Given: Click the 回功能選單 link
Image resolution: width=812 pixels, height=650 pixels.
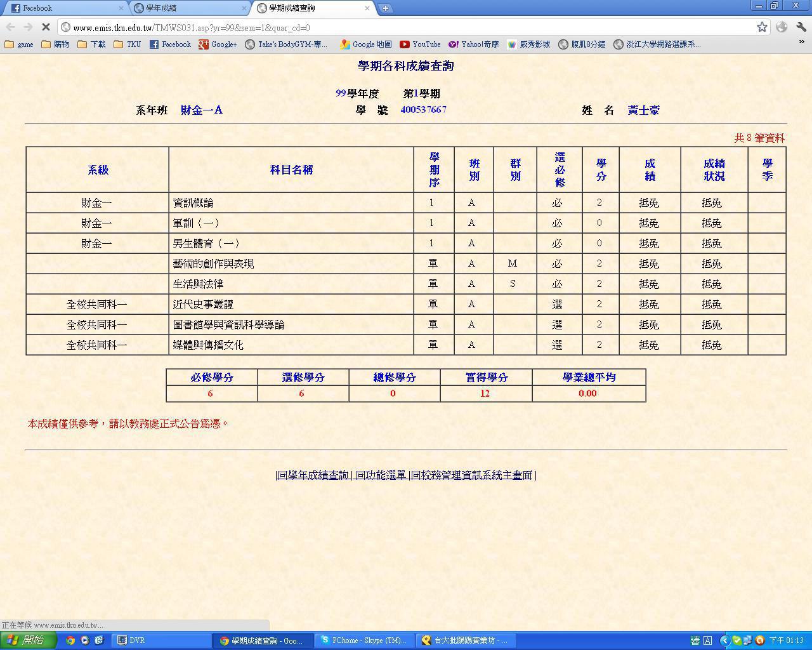Looking at the screenshot, I should (381, 475).
